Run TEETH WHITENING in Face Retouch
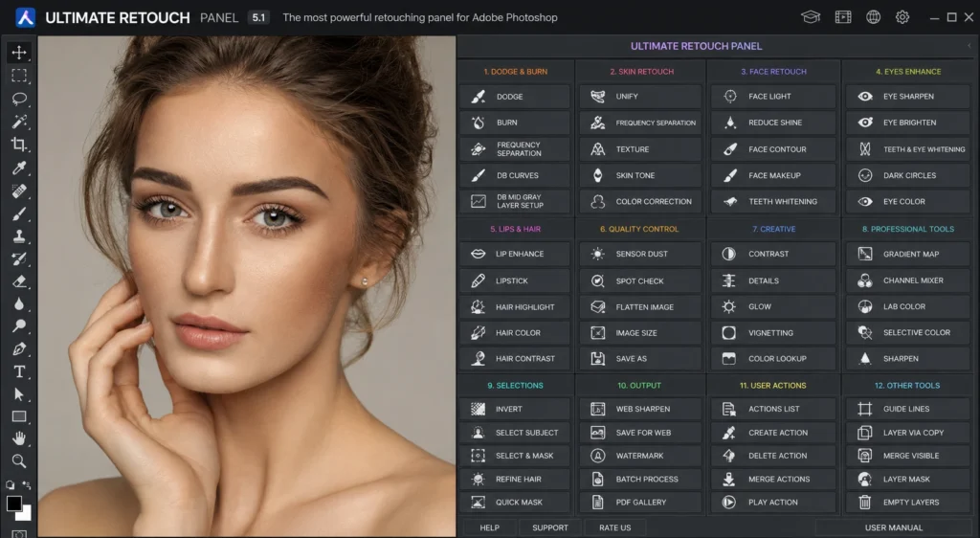980x538 pixels. click(x=773, y=201)
